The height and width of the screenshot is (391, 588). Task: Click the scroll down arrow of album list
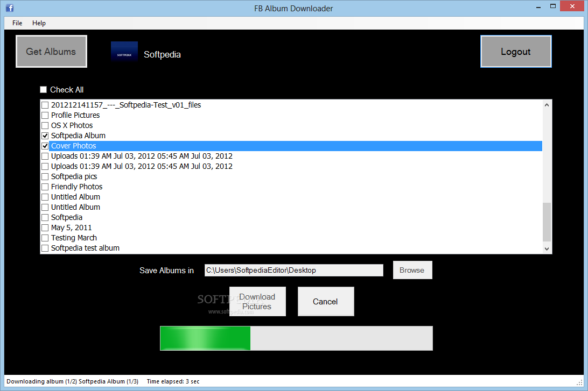click(547, 248)
